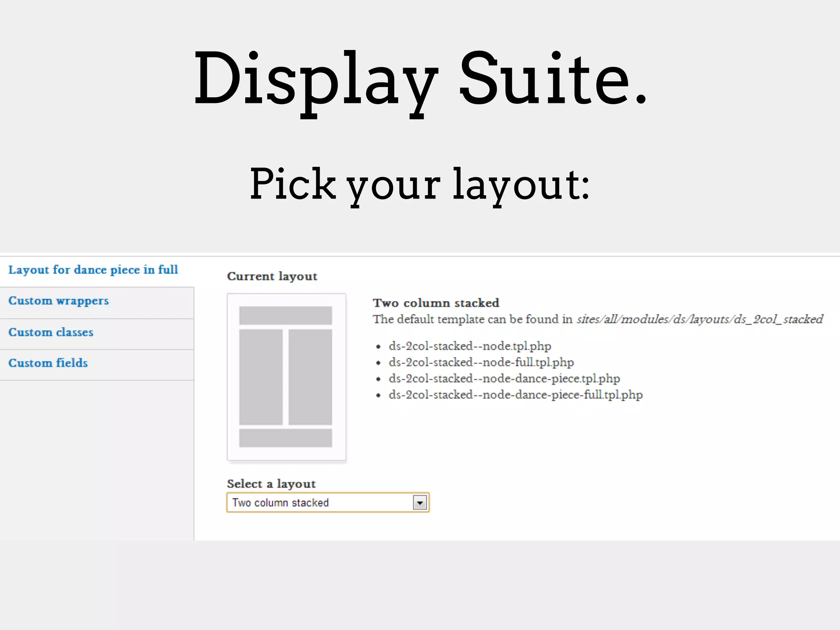Click the 'Current layout' label

click(x=272, y=276)
